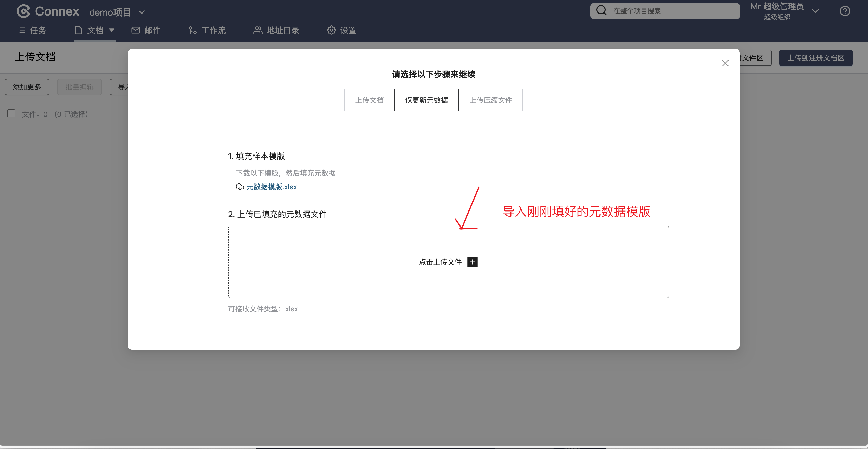Image resolution: width=868 pixels, height=449 pixels.
Task: Close the dialog with the X icon
Action: (x=725, y=63)
